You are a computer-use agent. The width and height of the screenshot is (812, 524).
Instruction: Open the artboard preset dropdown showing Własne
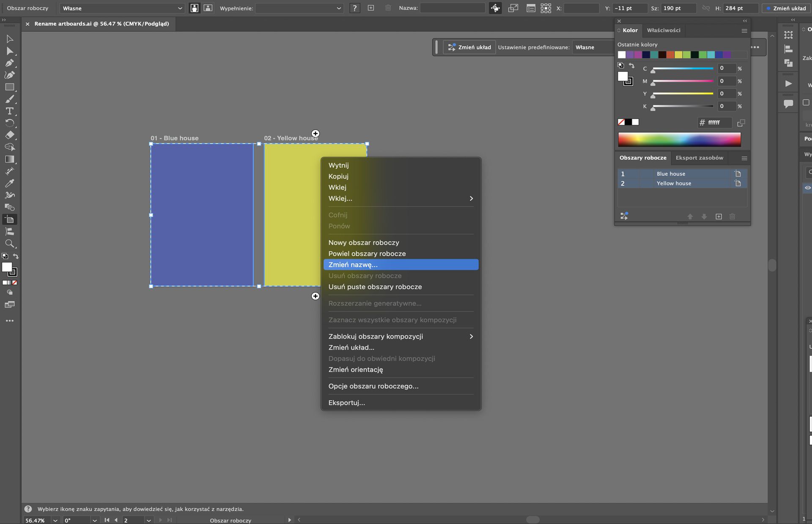tap(122, 8)
